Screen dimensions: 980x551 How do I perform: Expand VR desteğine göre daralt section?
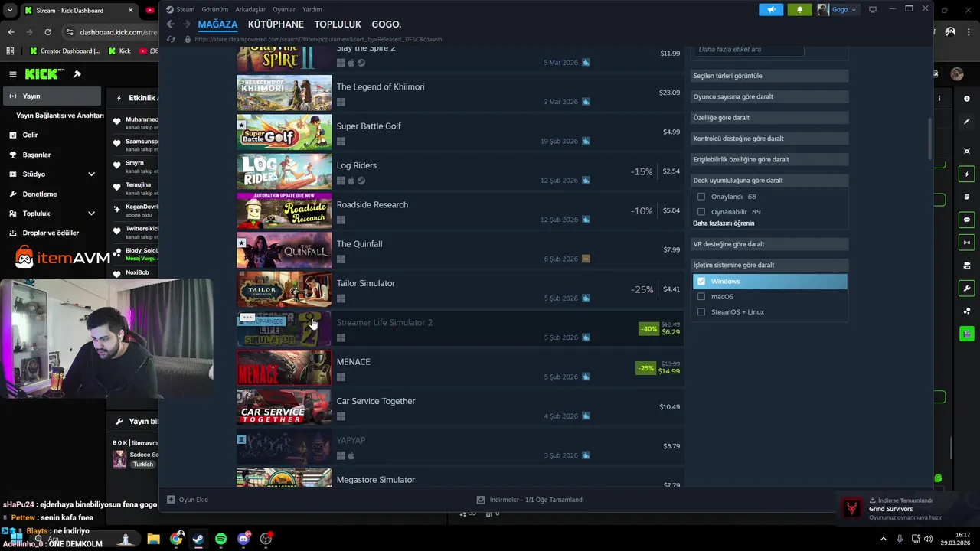(769, 244)
